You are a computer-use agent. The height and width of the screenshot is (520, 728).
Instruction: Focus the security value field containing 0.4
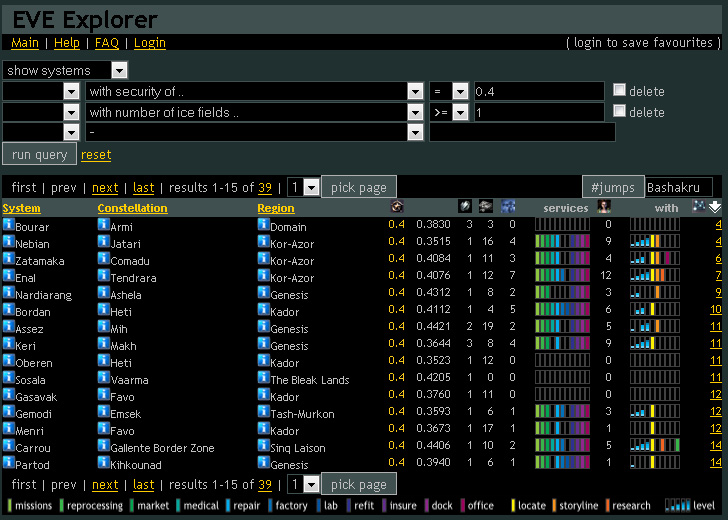[539, 91]
